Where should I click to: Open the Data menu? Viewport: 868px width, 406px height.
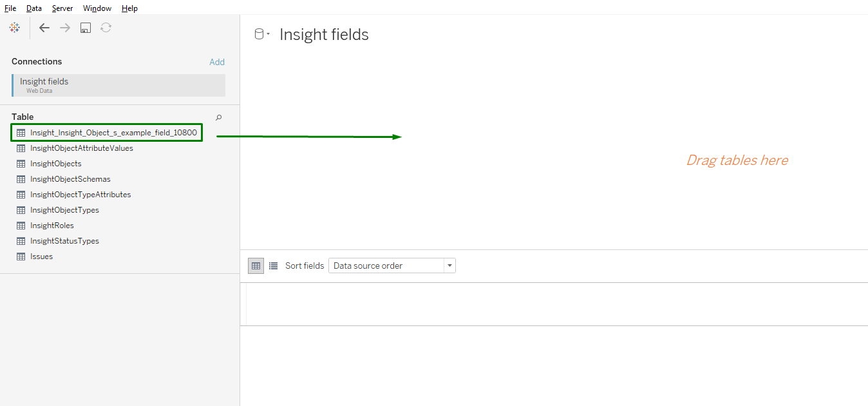click(34, 8)
